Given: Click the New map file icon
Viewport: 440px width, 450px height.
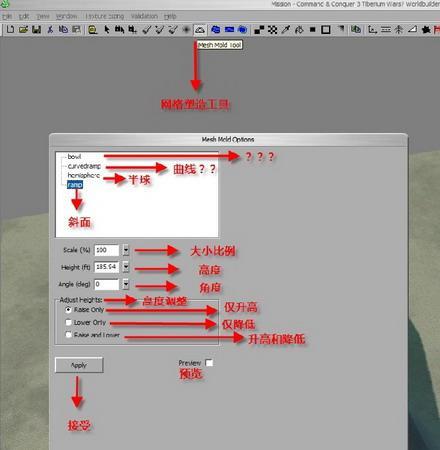Looking at the screenshot, I should point(10,30).
